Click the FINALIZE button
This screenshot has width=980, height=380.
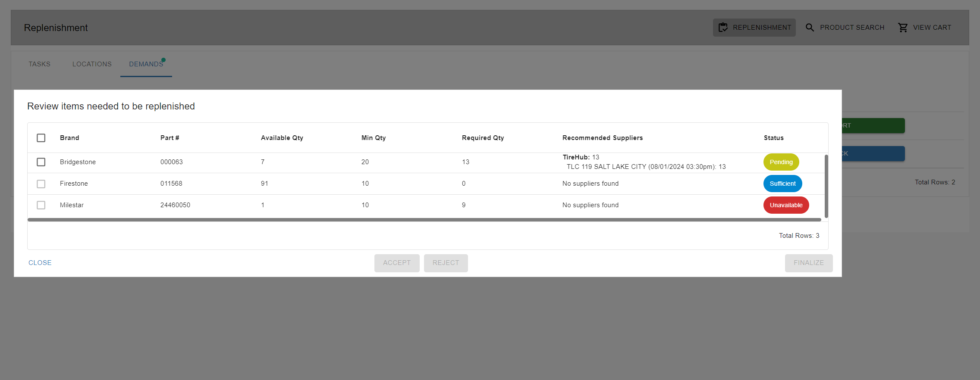point(809,263)
